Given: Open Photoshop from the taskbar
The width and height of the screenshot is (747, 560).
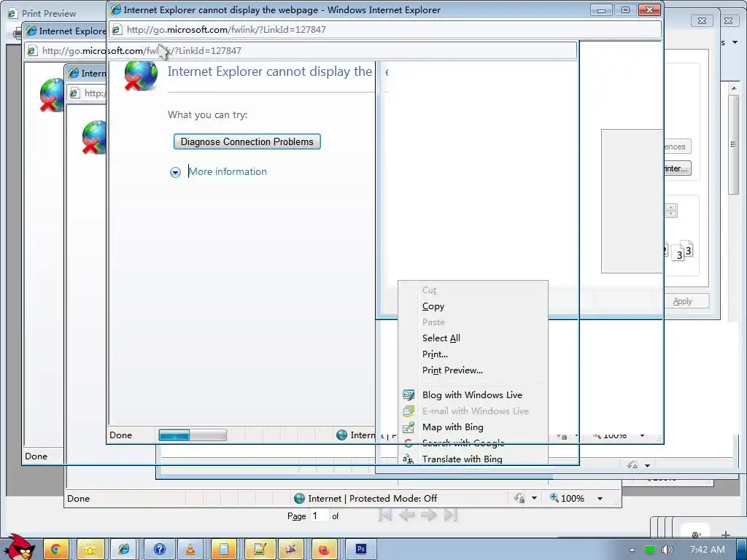Looking at the screenshot, I should [360, 550].
